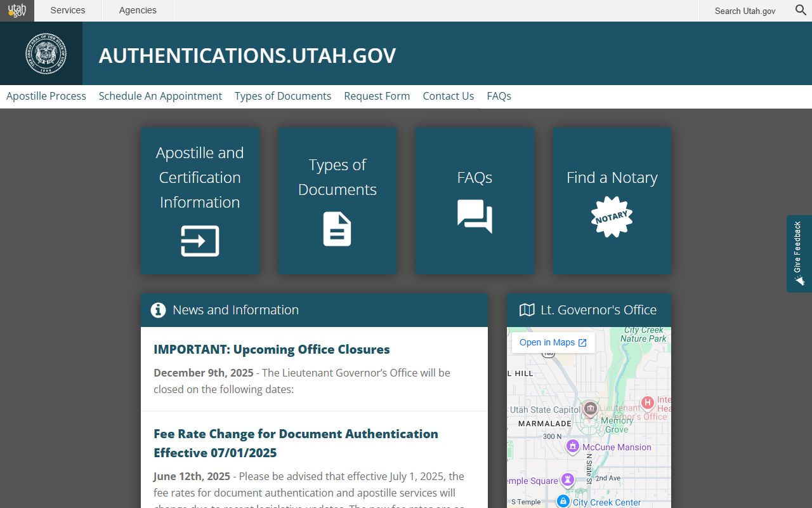The image size is (812, 508).
Task: Open Schedule An Appointment nav item
Action: pos(160,96)
